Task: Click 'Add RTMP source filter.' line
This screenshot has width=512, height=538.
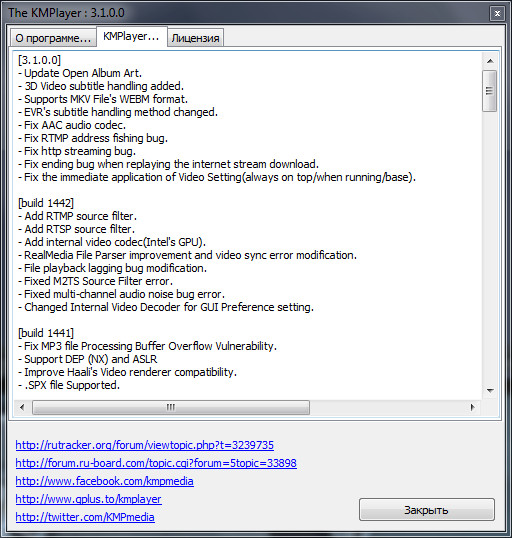Action: 77,216
